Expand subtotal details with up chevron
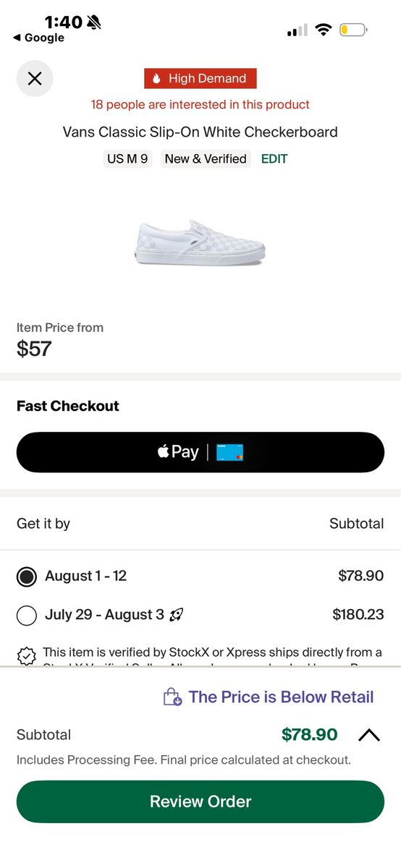This screenshot has width=401, height=868. [x=369, y=735]
